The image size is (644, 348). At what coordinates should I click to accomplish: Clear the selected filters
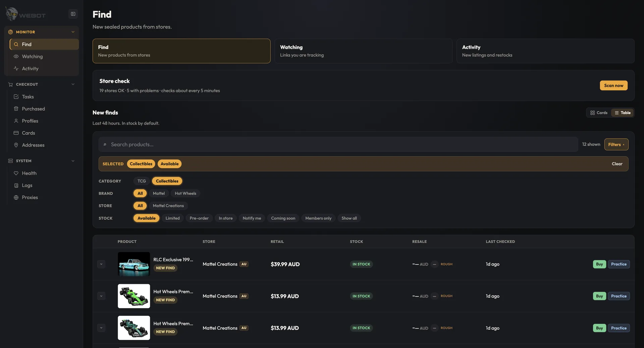pos(617,164)
